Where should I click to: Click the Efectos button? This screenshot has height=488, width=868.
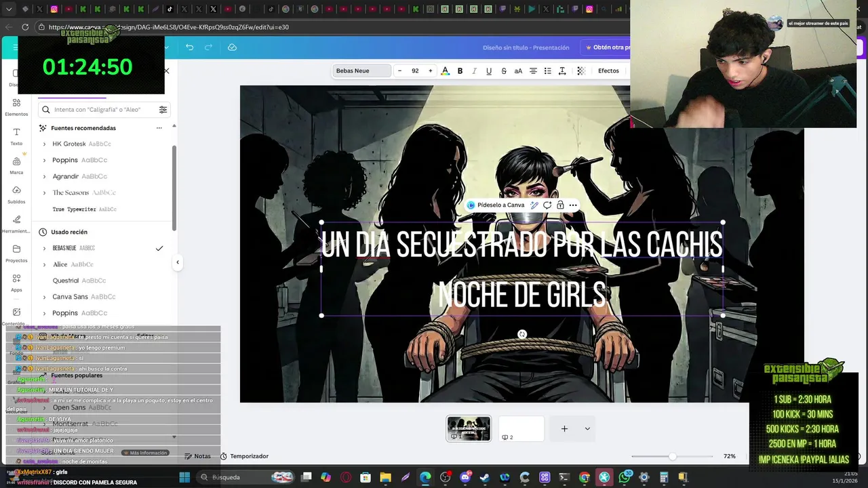608,70
